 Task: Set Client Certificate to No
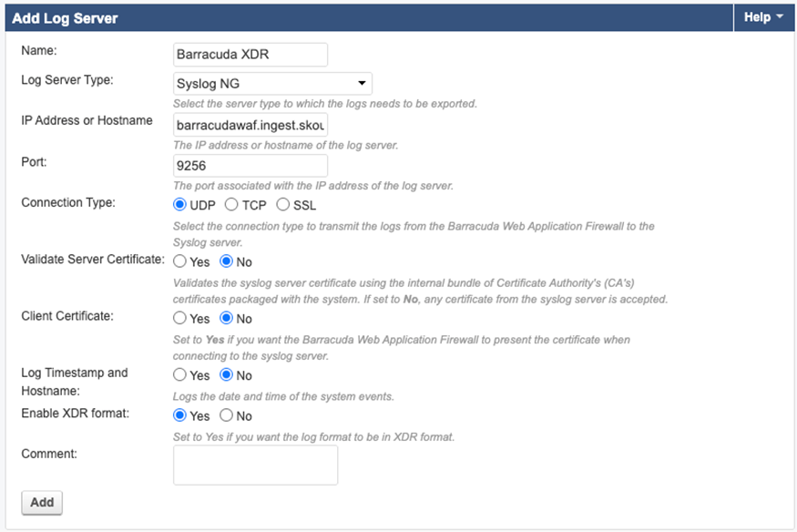click(227, 319)
